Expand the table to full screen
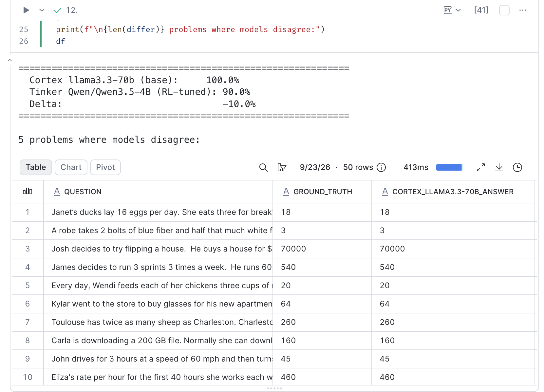 tap(481, 167)
